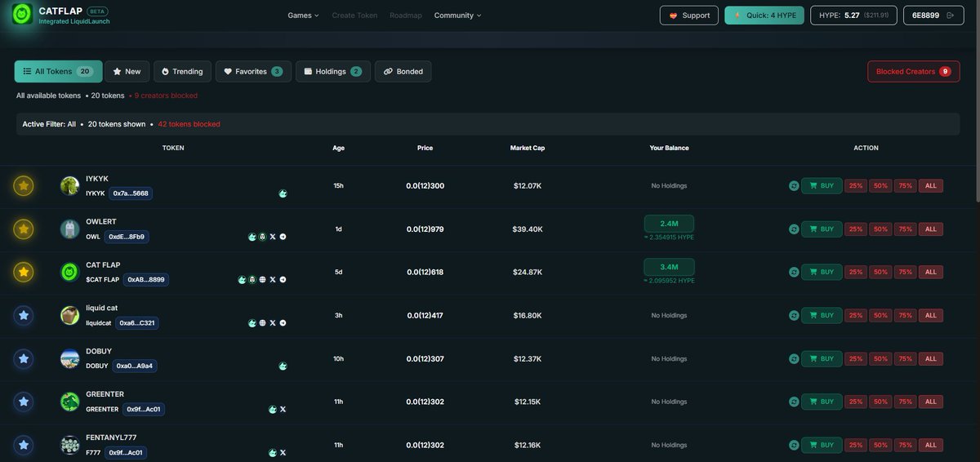Unfavorite OWLERT with its gold star
This screenshot has height=462, width=980.
coord(24,229)
